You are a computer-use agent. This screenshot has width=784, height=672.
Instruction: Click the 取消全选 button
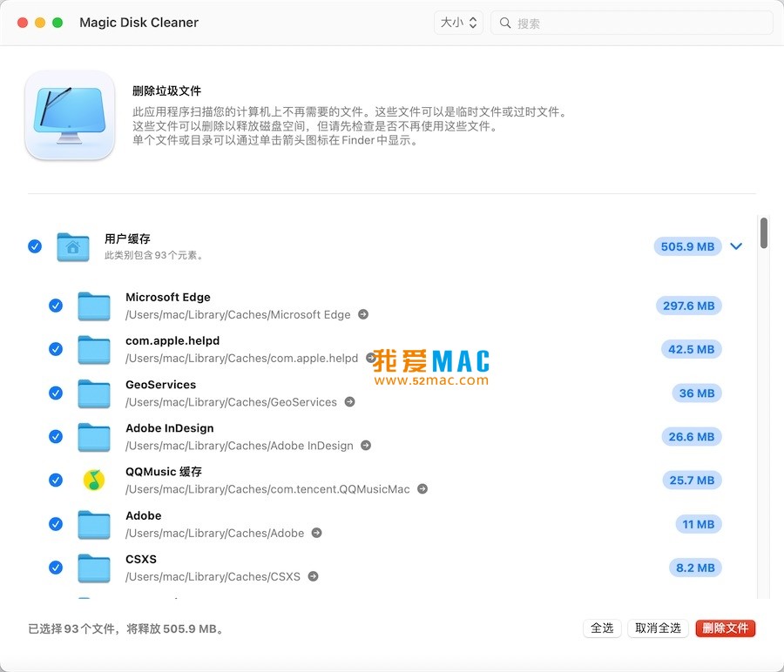coord(658,628)
